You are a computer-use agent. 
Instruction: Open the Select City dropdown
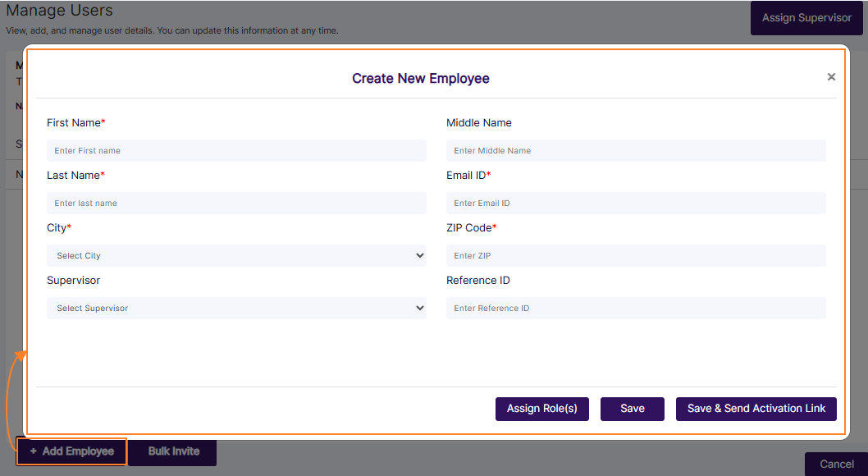tap(236, 255)
